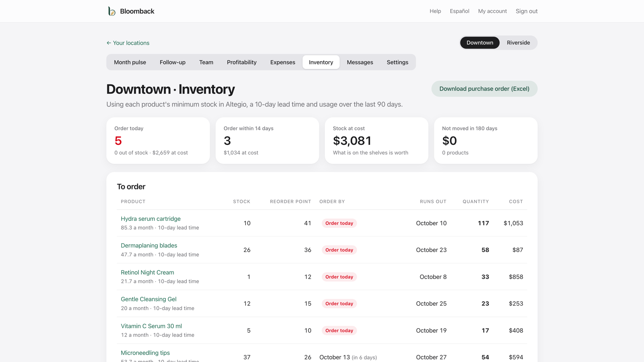The image size is (644, 362).
Task: Click the October 23 runs out date
Action: [431, 250]
